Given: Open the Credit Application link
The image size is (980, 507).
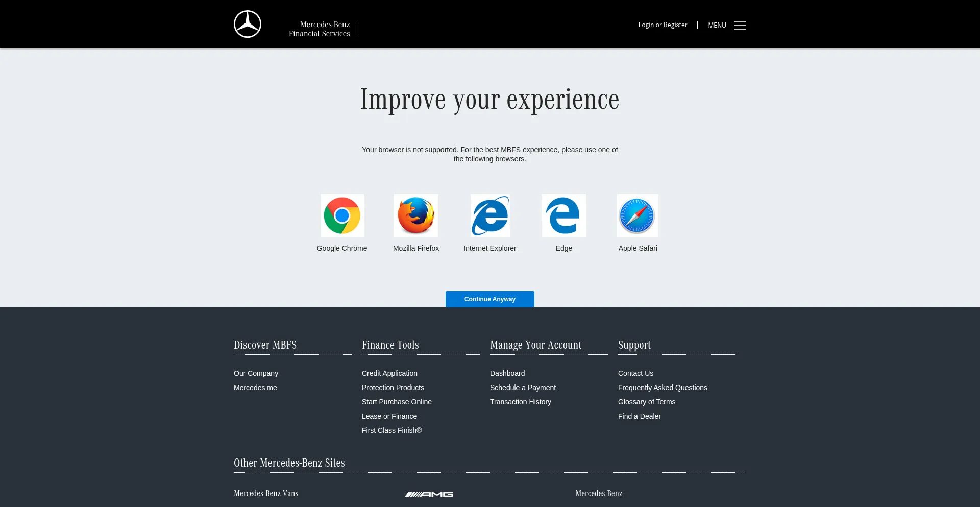Looking at the screenshot, I should click(x=389, y=373).
